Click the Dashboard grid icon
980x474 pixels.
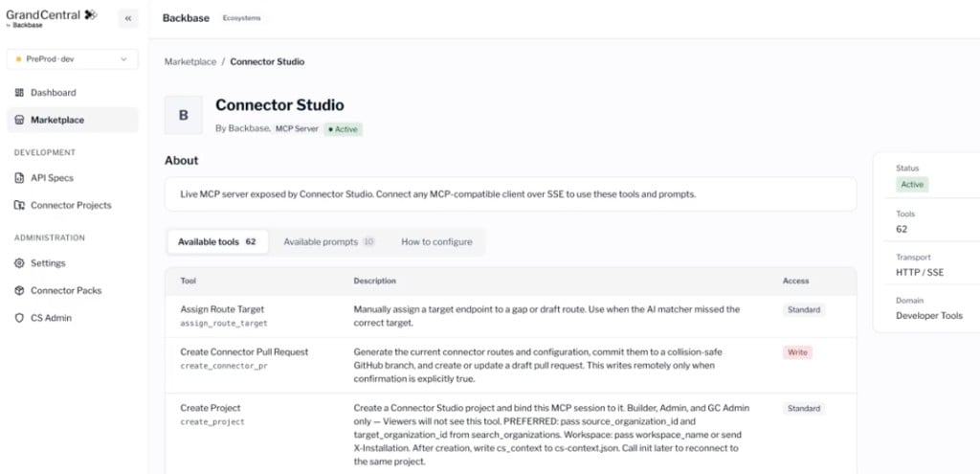pos(19,93)
